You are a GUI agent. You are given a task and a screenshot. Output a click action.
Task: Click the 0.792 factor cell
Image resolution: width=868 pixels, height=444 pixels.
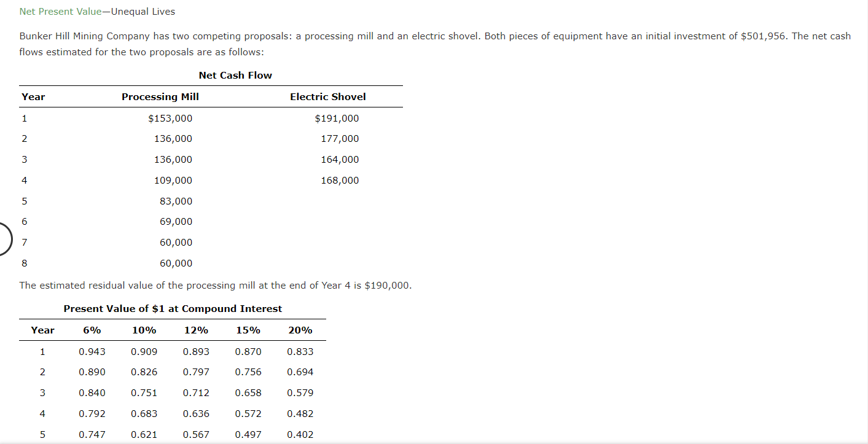92,414
